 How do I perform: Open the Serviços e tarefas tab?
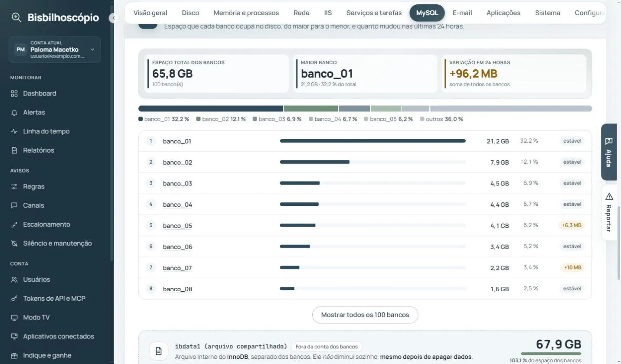click(x=374, y=13)
